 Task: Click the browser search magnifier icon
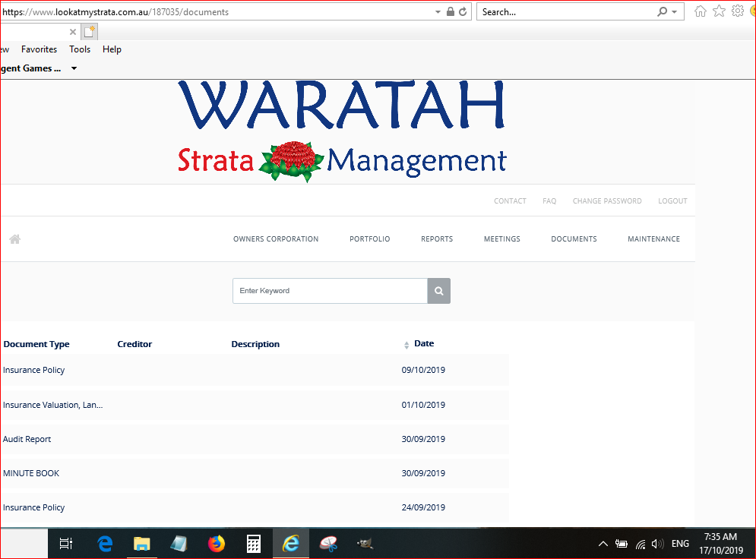[663, 11]
